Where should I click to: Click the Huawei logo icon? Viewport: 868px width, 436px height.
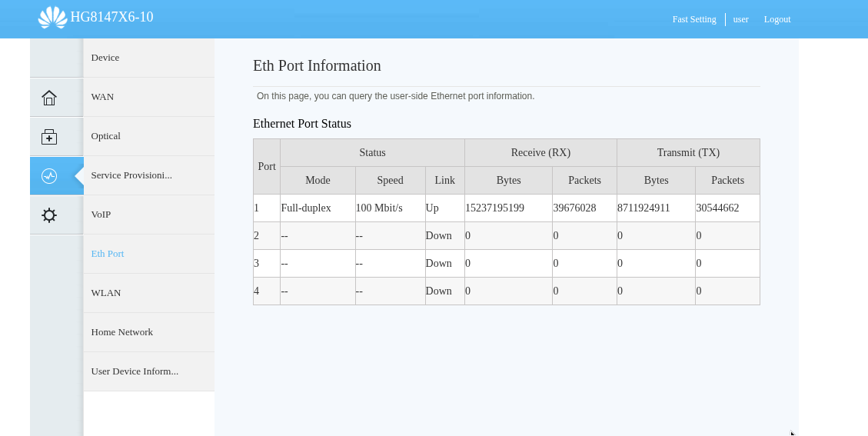tap(52, 17)
